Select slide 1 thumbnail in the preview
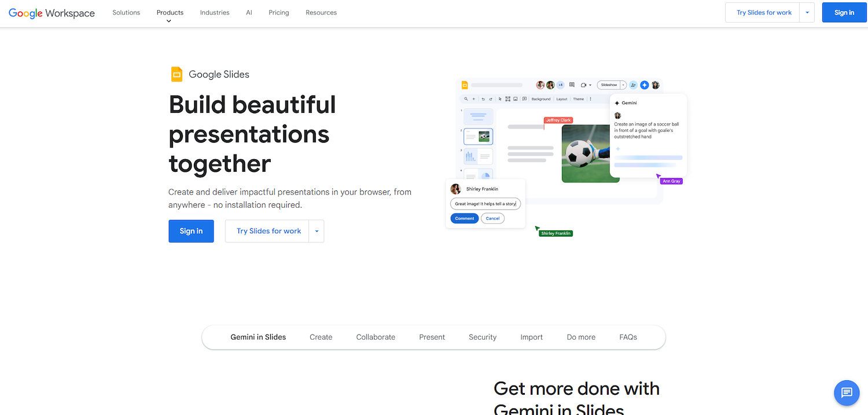The height and width of the screenshot is (415, 868). (x=479, y=116)
